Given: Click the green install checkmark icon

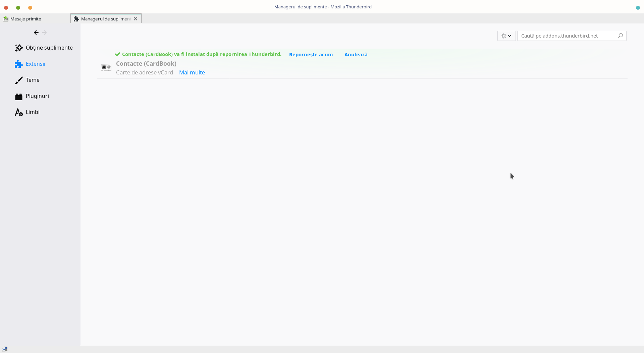Looking at the screenshot, I should point(117,54).
